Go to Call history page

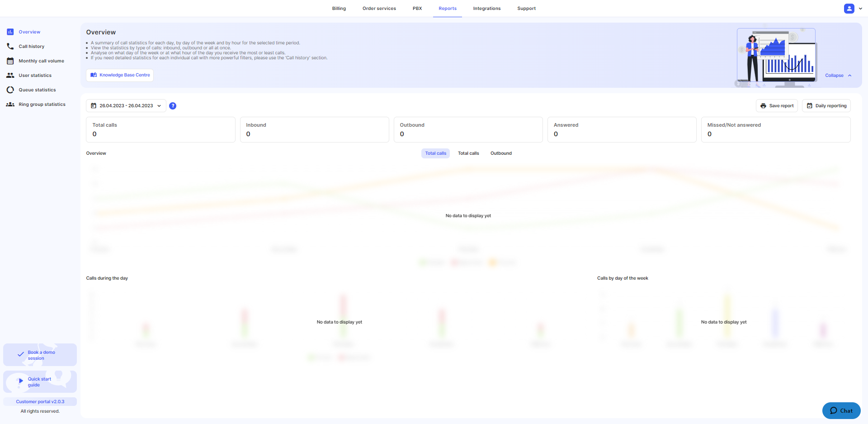point(32,47)
